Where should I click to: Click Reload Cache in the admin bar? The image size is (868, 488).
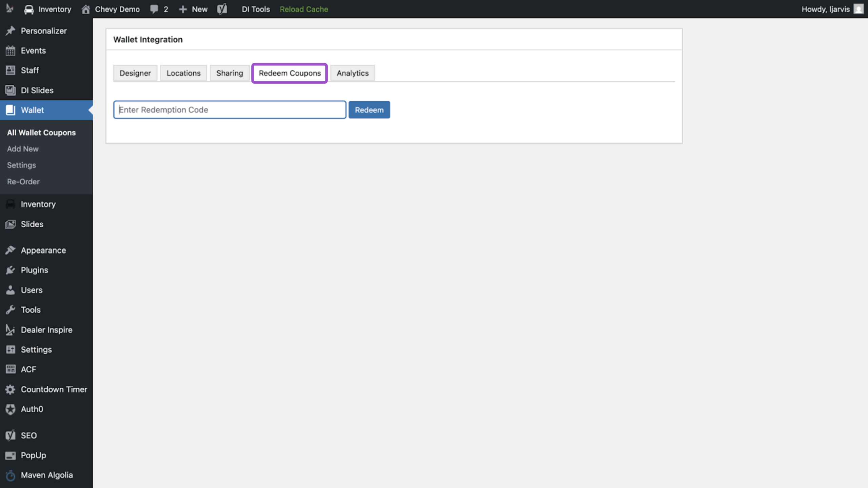[x=304, y=9]
